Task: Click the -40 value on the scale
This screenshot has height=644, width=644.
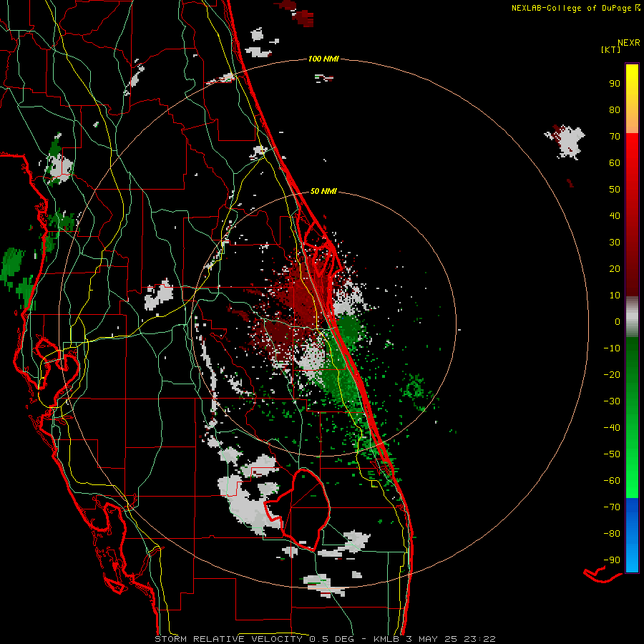Action: point(612,428)
